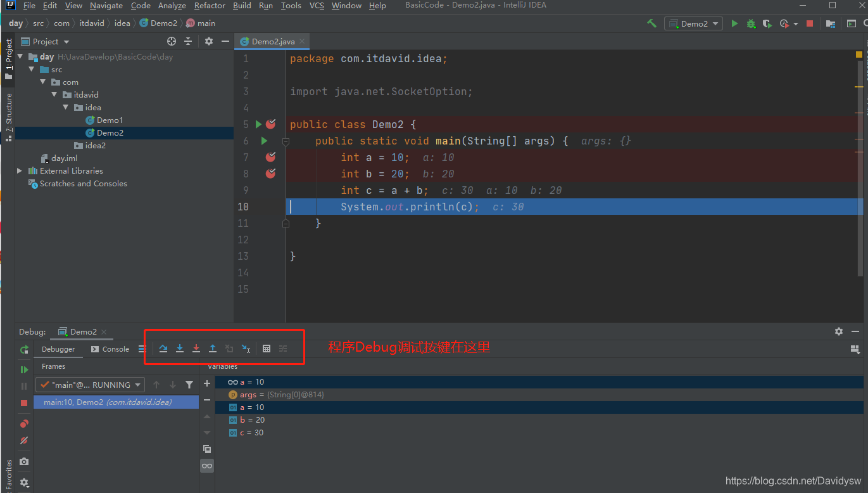Stop debugging via debug sidebar red square
The width and height of the screenshot is (868, 493).
24,403
